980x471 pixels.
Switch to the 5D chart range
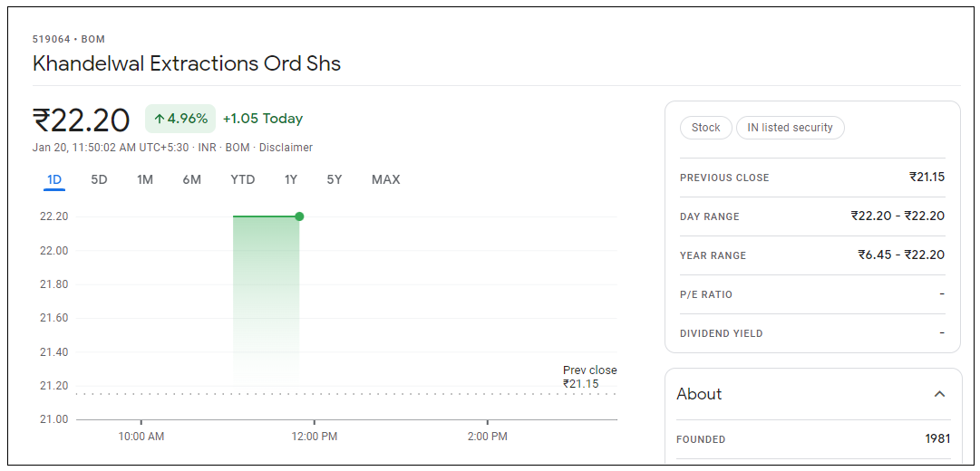pos(99,179)
